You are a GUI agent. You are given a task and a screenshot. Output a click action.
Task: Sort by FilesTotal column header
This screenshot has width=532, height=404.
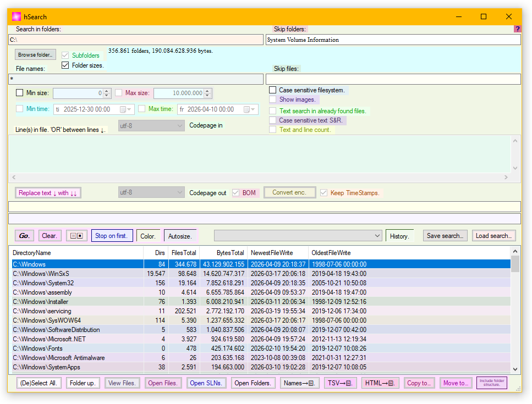(184, 253)
